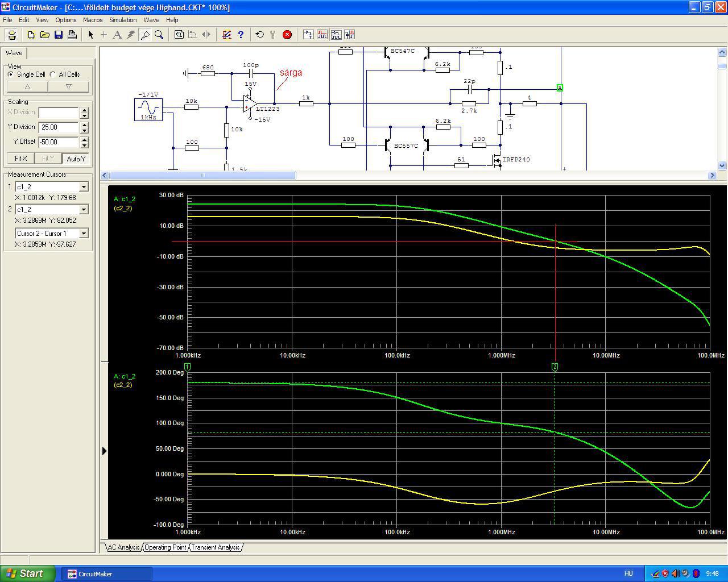Open the Cursor 1 waveform dropdown

(84, 187)
